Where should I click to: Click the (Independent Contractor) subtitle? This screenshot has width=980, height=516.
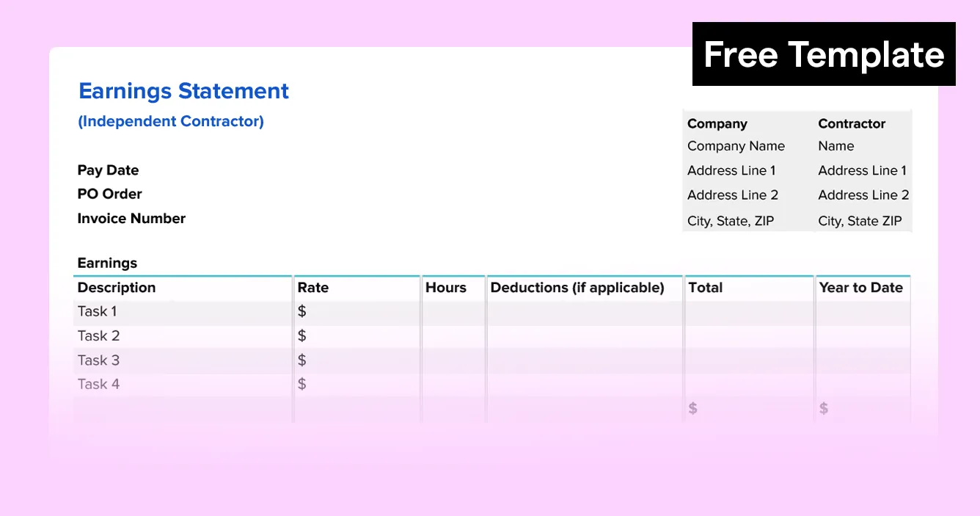[x=171, y=122]
